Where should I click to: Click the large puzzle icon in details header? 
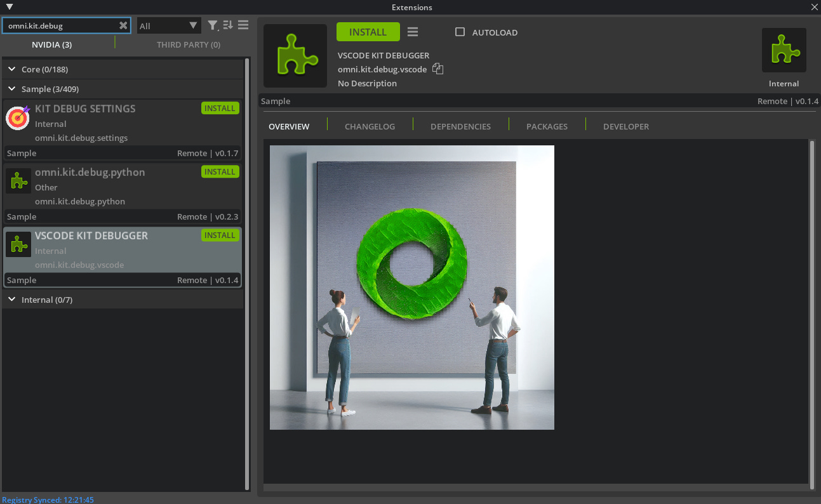click(x=295, y=56)
